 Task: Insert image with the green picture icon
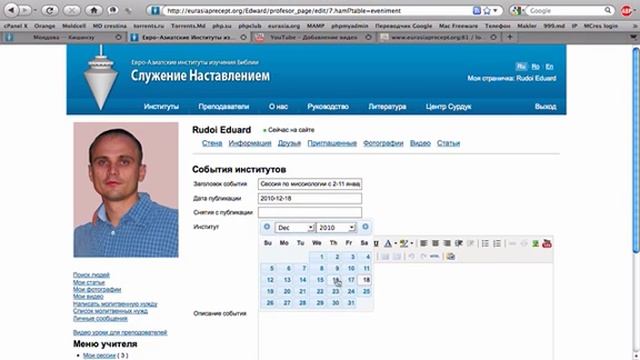[x=535, y=244]
